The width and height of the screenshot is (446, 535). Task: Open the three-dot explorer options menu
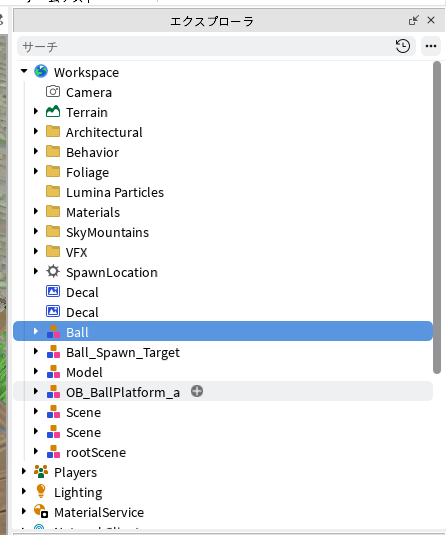[431, 46]
